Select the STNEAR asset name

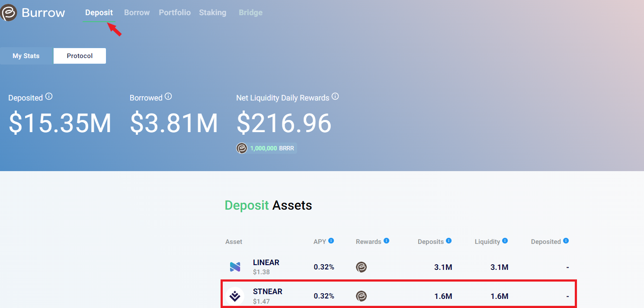(268, 292)
